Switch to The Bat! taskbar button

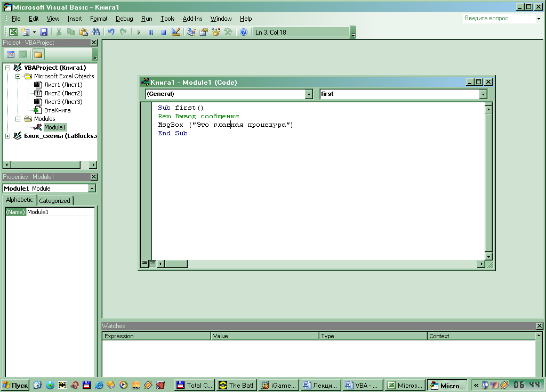(237, 385)
